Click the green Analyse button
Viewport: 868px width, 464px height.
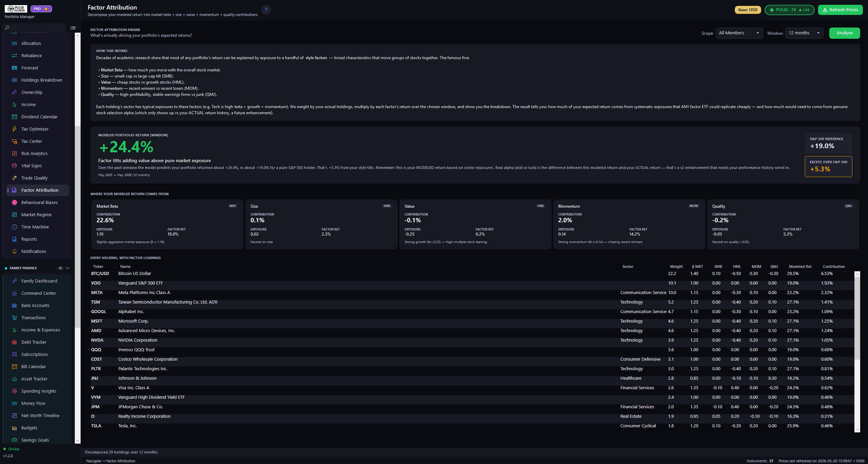pyautogui.click(x=845, y=33)
